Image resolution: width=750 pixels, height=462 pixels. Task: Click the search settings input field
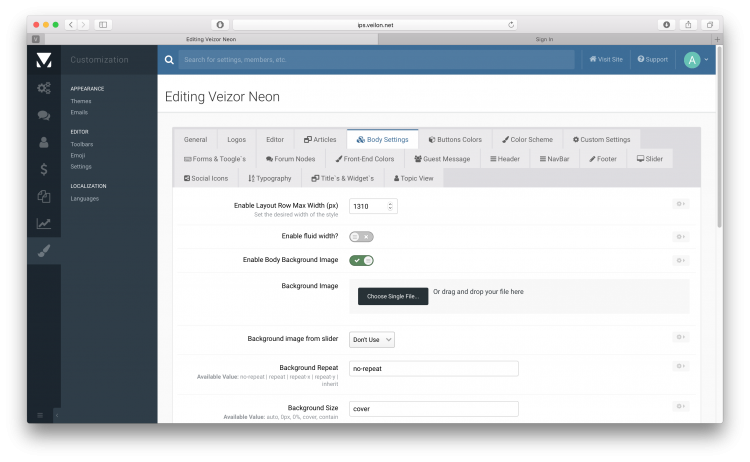376,60
